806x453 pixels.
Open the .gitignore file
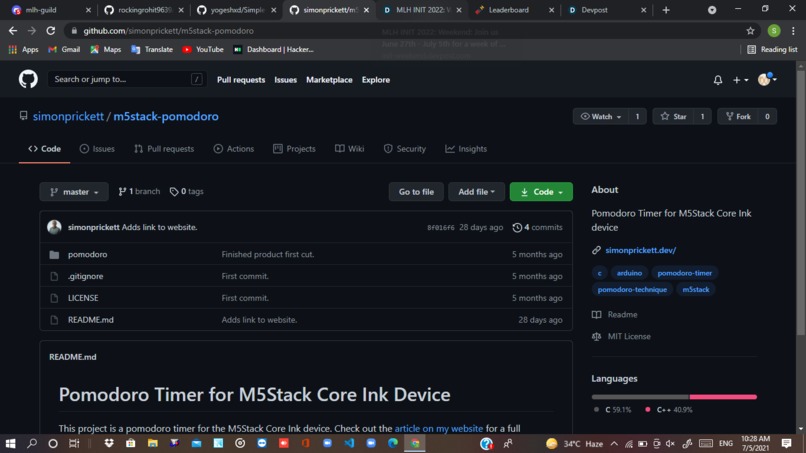click(x=85, y=276)
